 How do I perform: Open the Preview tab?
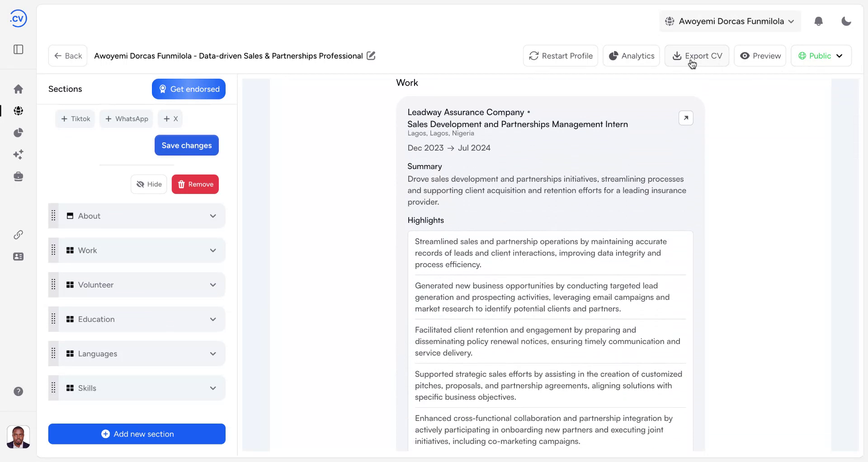coord(760,56)
